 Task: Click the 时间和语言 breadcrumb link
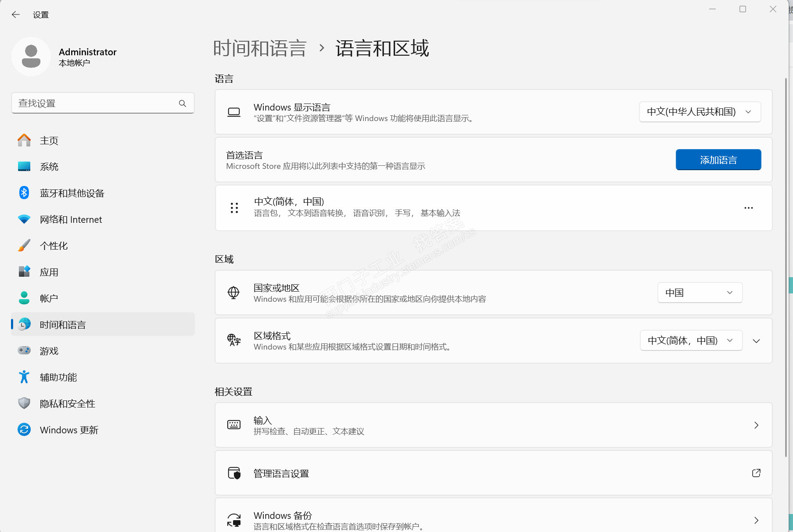coord(260,48)
